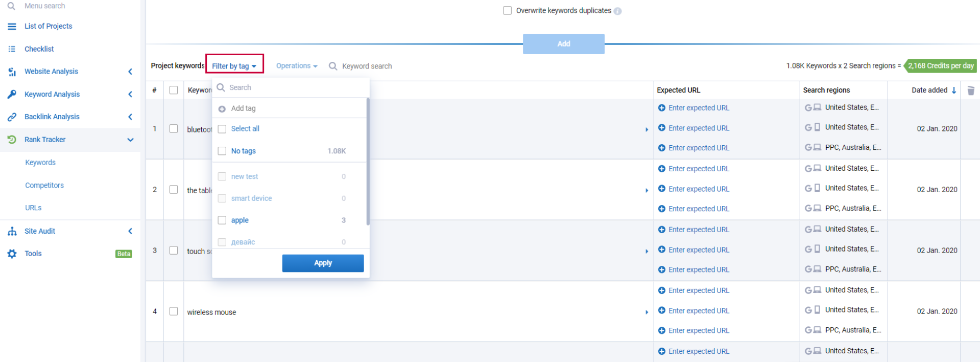
Task: Click the small arrow at end of keyword row 1
Action: [x=647, y=130]
